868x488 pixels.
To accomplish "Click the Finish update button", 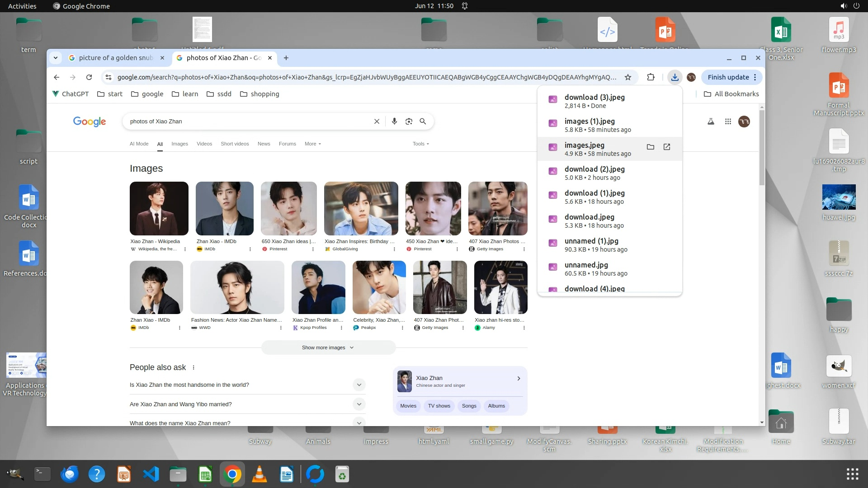I will (x=728, y=77).
